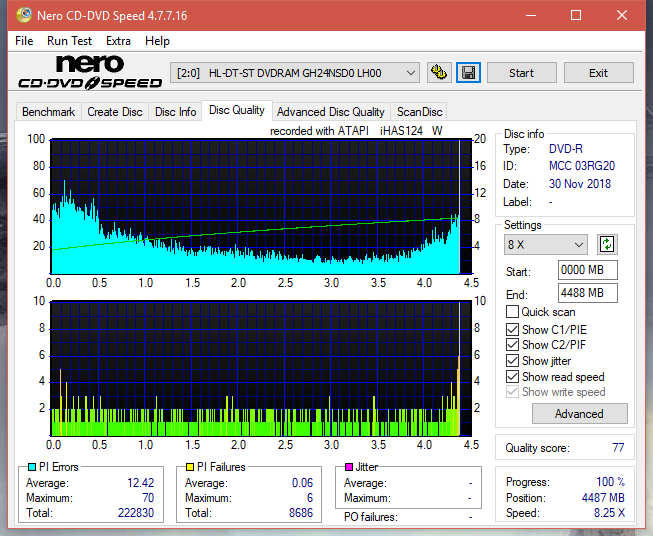The image size is (653, 536).
Task: Switch to the Benchmark tab
Action: (x=49, y=112)
